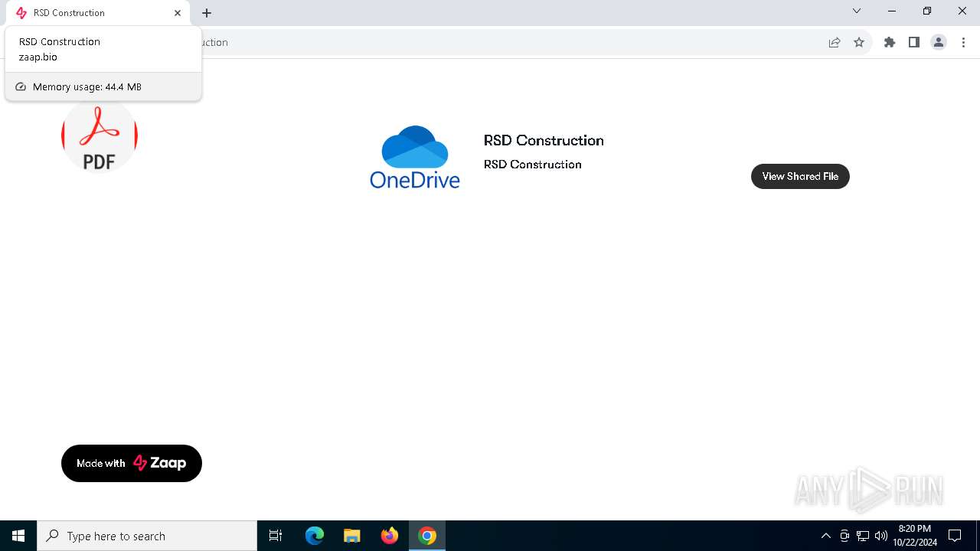
Task: Click the tray icon left of network
Action: pos(844,536)
